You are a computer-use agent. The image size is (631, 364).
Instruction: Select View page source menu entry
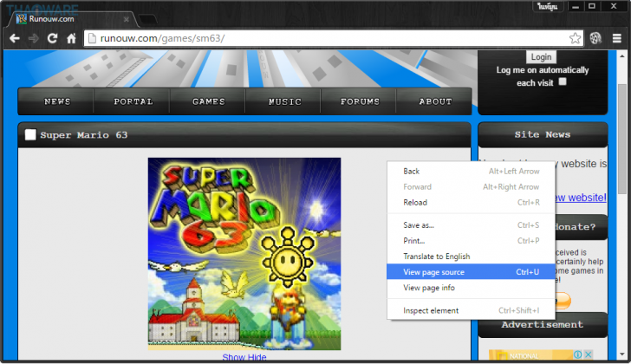(471, 272)
